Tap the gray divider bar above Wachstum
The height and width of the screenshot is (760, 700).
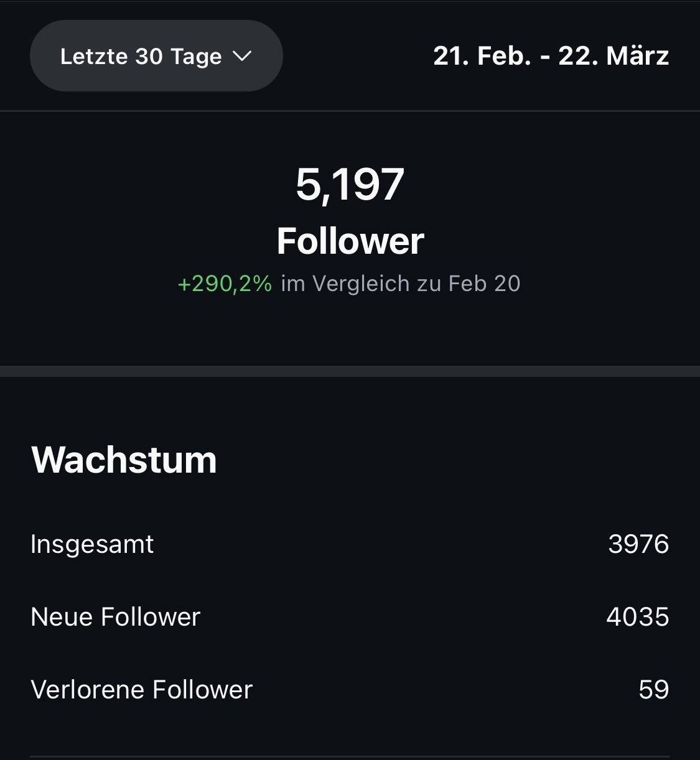pyautogui.click(x=350, y=371)
